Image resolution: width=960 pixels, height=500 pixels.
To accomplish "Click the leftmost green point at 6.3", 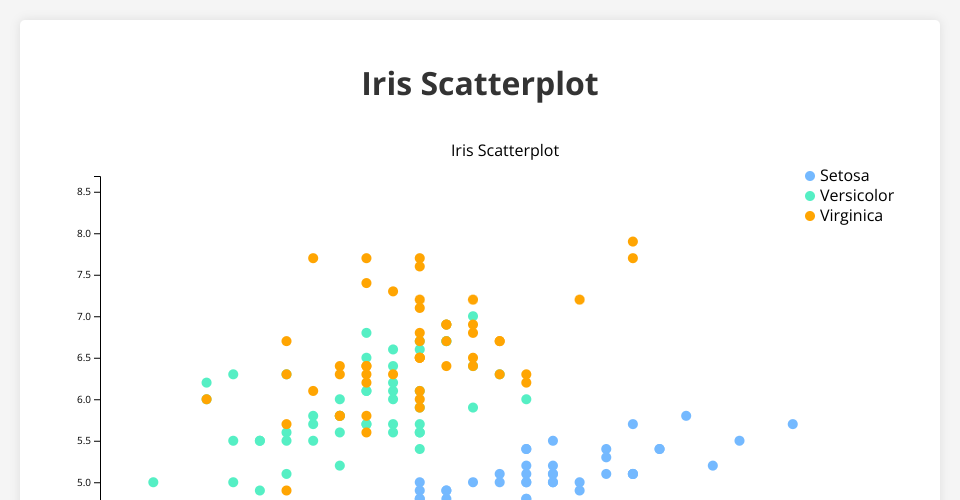I will point(233,375).
